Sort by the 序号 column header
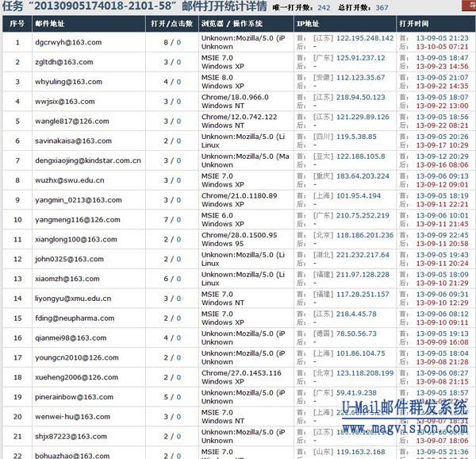The height and width of the screenshot is (459, 476). (x=17, y=24)
